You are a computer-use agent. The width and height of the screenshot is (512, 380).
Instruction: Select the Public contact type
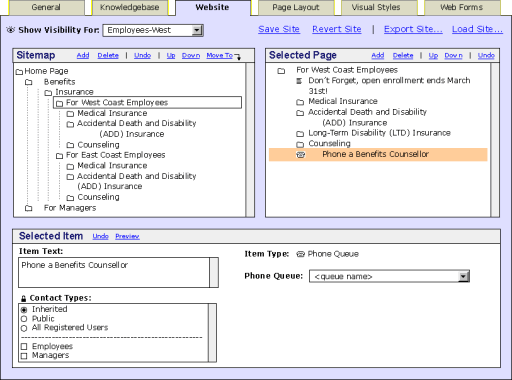point(24,319)
